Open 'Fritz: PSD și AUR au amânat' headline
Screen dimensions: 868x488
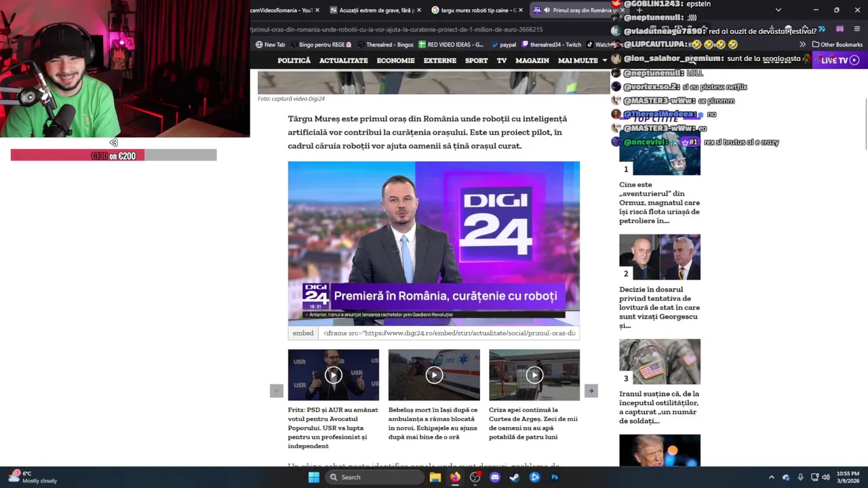pos(333,428)
